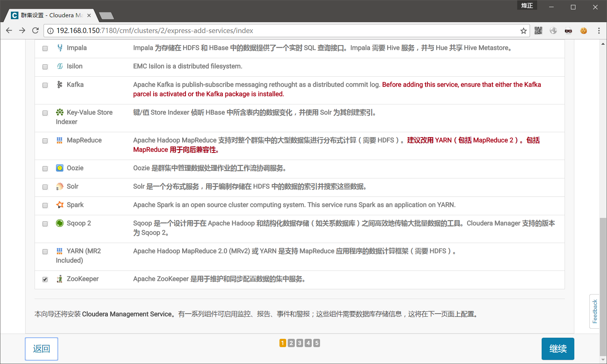Uncheck the ZooKeeper checkbox
The image size is (607, 364).
45,279
